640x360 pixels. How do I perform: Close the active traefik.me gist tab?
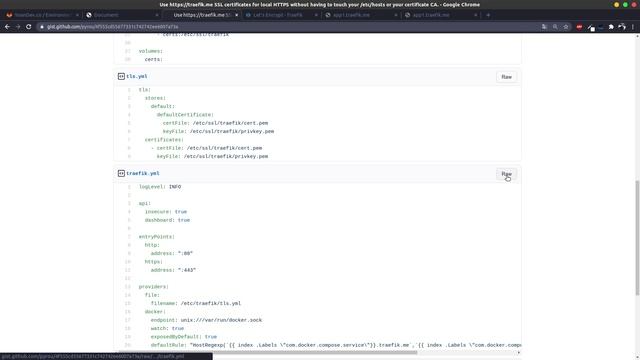coord(236,15)
